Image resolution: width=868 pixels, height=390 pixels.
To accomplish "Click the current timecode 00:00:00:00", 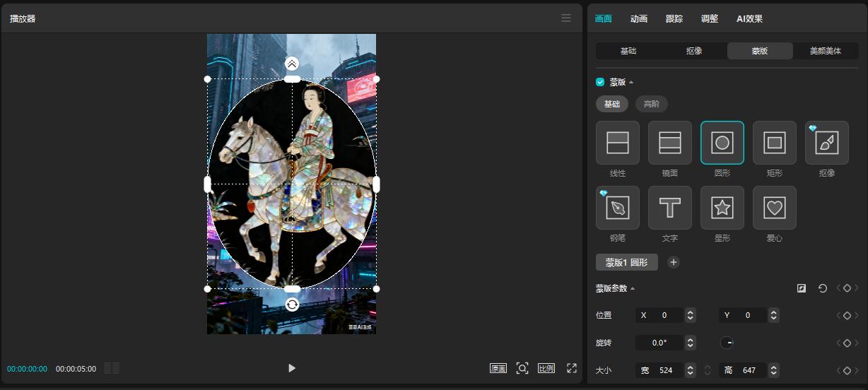I will click(27, 369).
